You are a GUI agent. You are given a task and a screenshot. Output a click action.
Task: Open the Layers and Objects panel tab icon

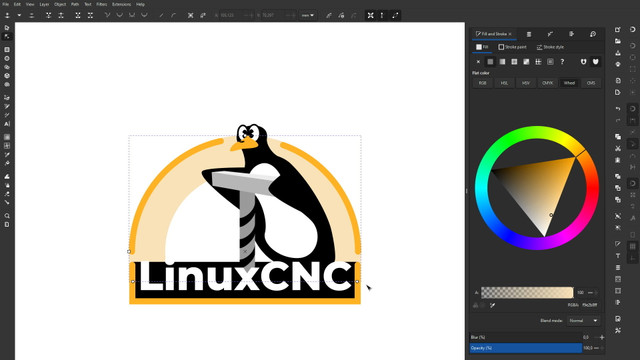click(x=529, y=34)
